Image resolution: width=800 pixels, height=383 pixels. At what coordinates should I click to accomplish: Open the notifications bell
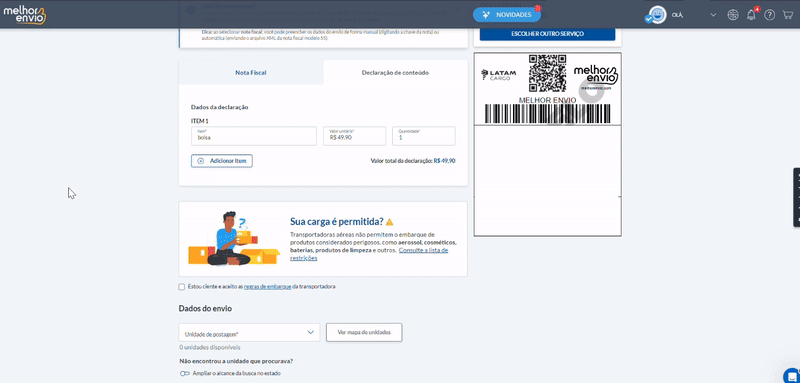coord(752,15)
